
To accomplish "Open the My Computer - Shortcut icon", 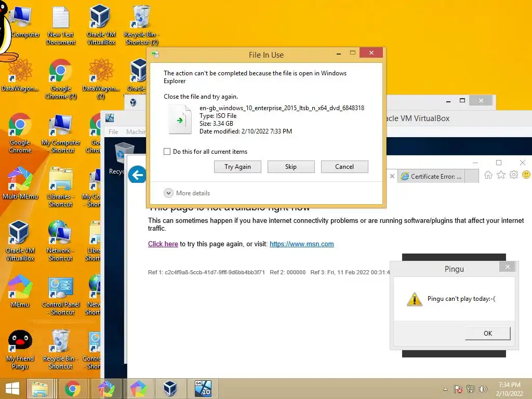I will point(61,134).
